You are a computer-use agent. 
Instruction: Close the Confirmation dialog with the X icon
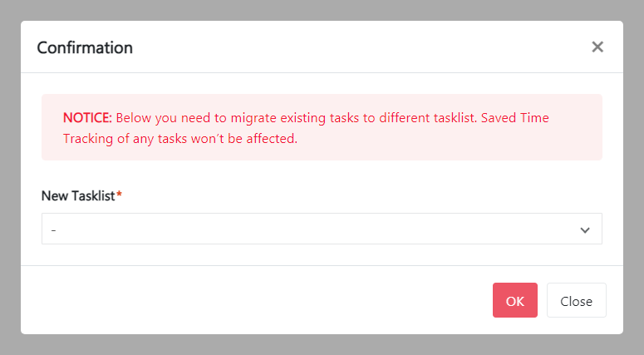[x=597, y=47]
